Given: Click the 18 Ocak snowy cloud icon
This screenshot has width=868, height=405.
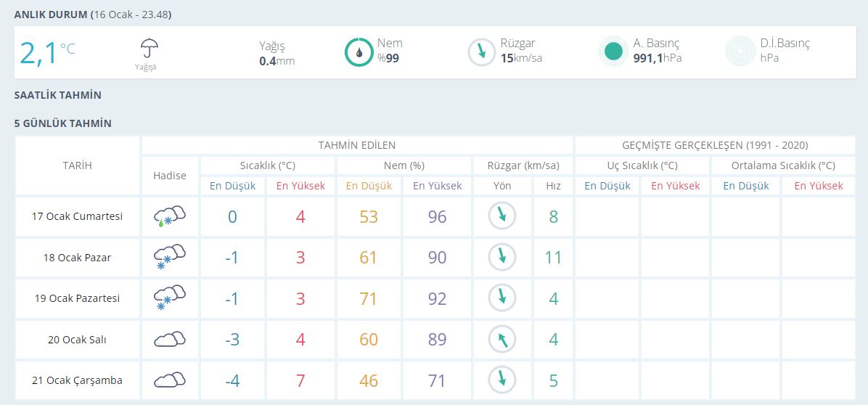Looking at the screenshot, I should (x=170, y=258).
